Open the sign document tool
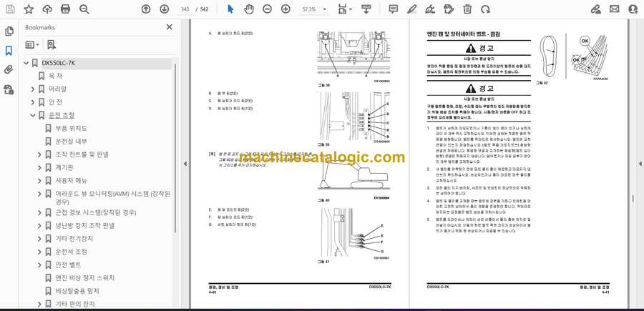The image size is (644, 311). pos(430,9)
